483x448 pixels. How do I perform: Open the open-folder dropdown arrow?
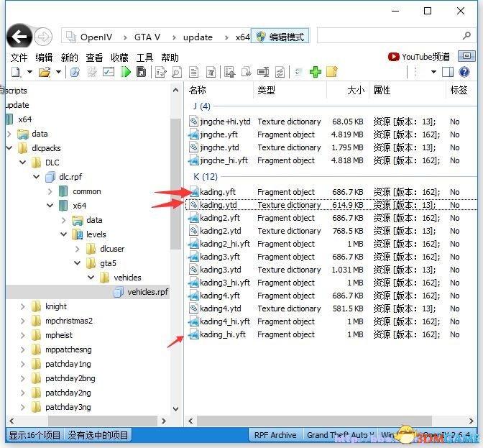[x=58, y=72]
